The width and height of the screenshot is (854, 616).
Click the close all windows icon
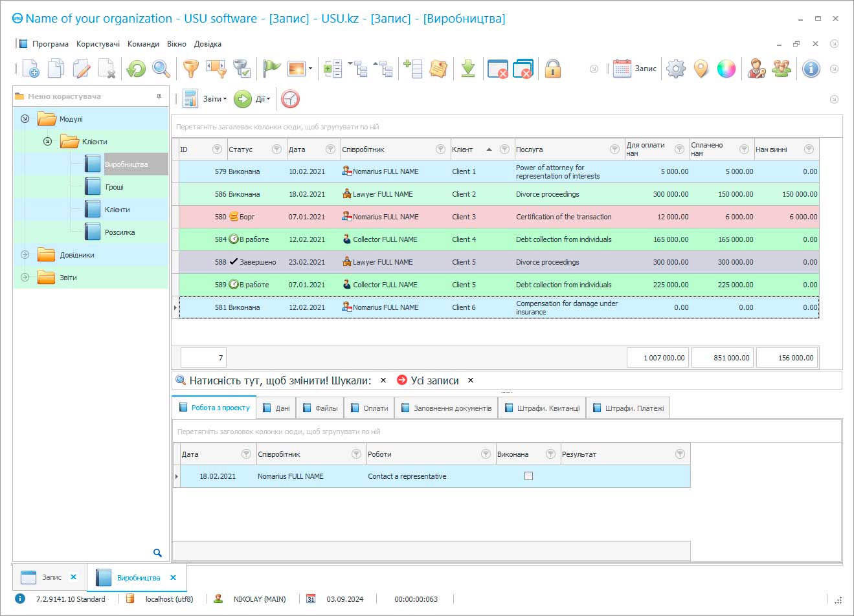[523, 69]
